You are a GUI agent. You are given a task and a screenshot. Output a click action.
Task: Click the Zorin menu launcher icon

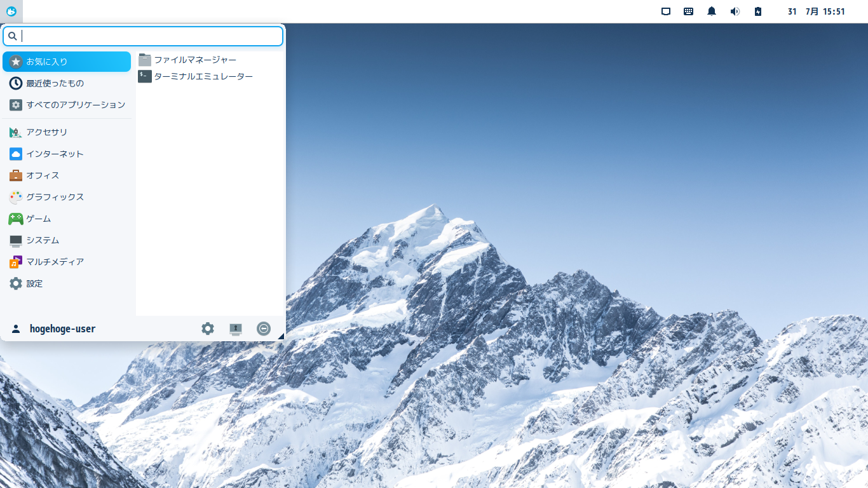tap(11, 11)
